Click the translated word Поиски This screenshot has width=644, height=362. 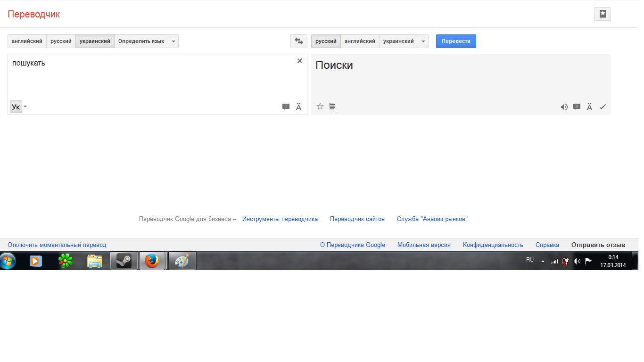tap(334, 65)
